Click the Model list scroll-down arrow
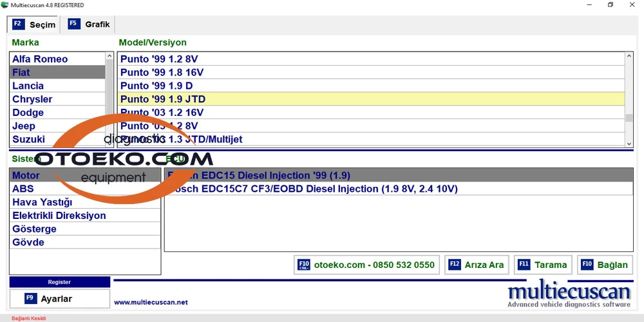The height and width of the screenshot is (322, 644). click(629, 144)
